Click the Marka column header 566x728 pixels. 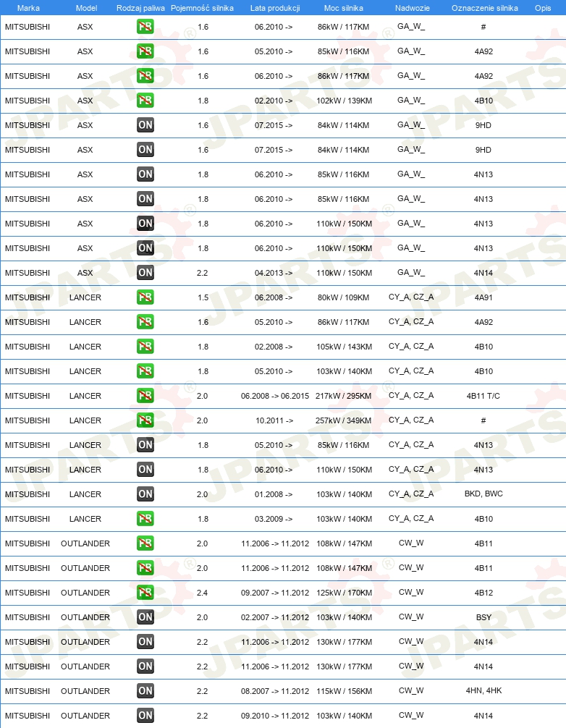click(28, 8)
